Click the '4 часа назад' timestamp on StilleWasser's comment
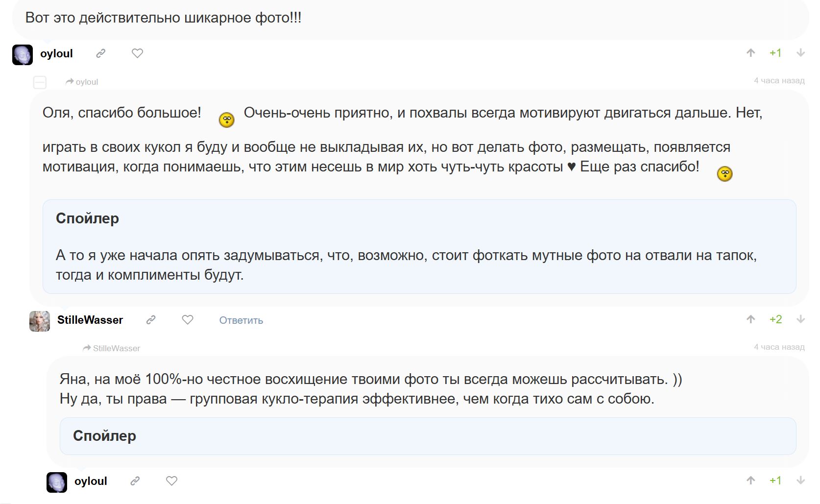Image resolution: width=820 pixels, height=504 pixels. tap(779, 80)
